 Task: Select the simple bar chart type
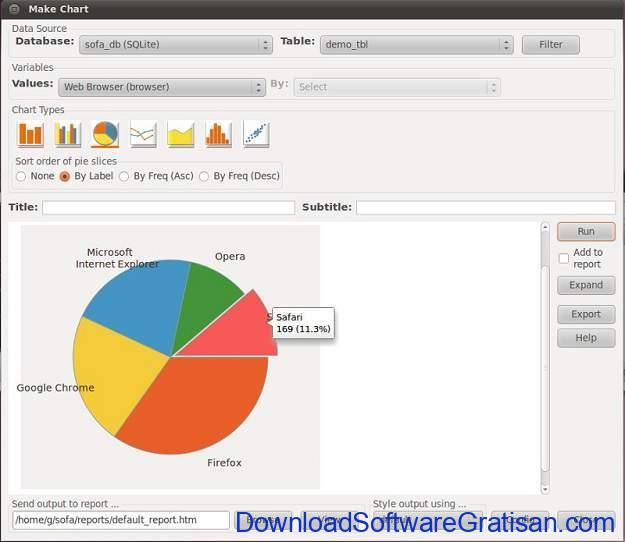30,134
